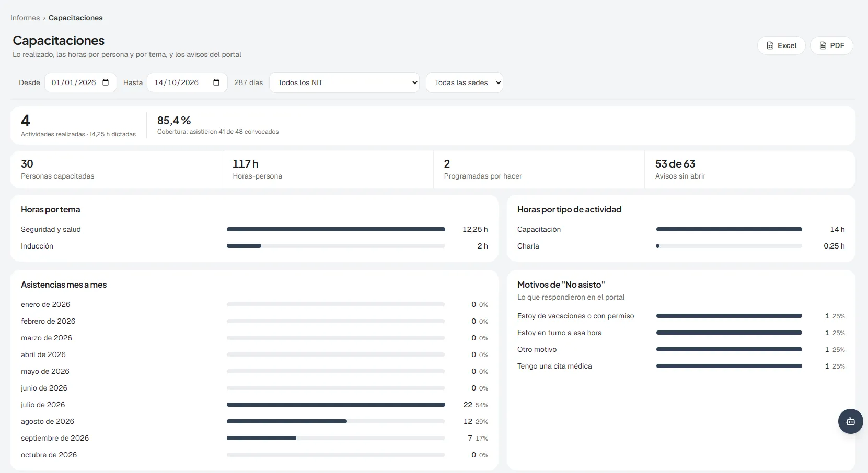868x473 pixels.
Task: Click the septiembre de 2026 row label
Action: click(x=55, y=438)
